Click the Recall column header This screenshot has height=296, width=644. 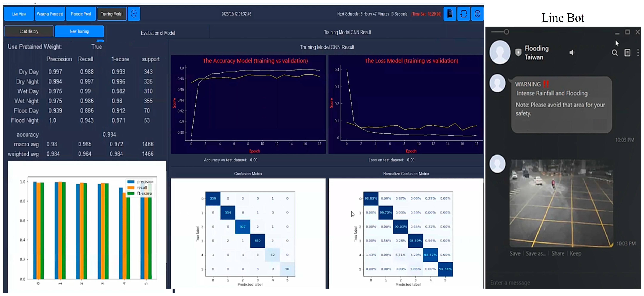(x=86, y=59)
